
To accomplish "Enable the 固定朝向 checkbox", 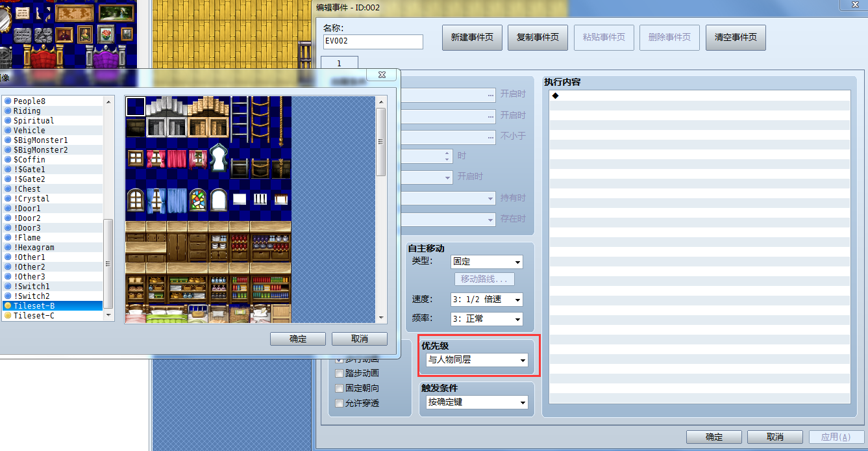I will [339, 389].
